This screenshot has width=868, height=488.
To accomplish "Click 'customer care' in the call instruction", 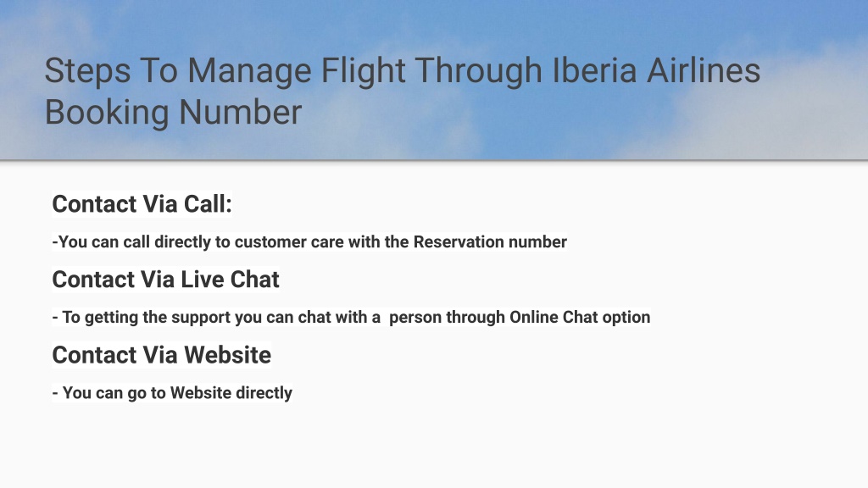I will point(289,241).
